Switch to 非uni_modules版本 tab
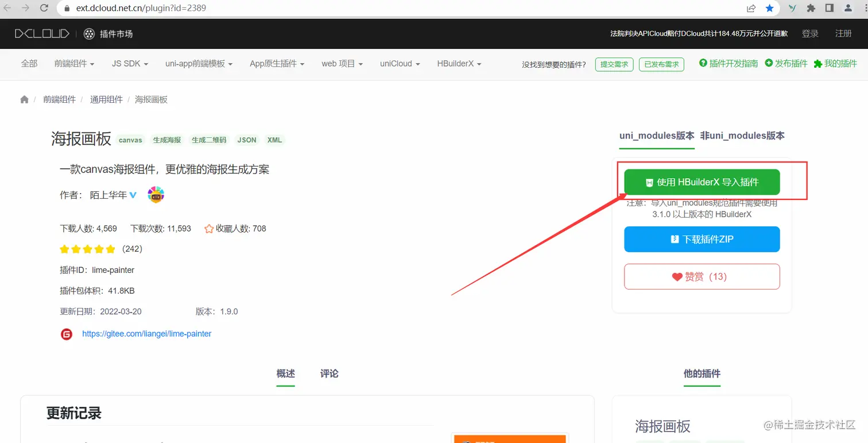The image size is (868, 443). pos(742,136)
